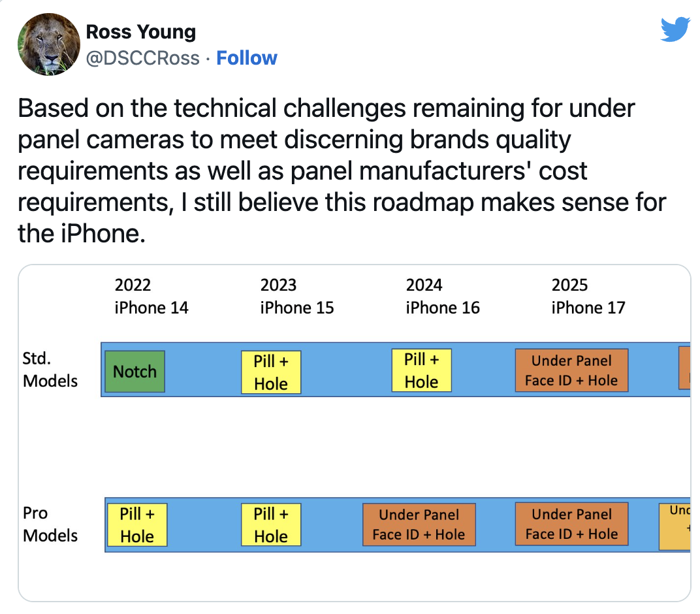
Task: Click the 2024 iPhone 16 column header
Action: pos(443,296)
